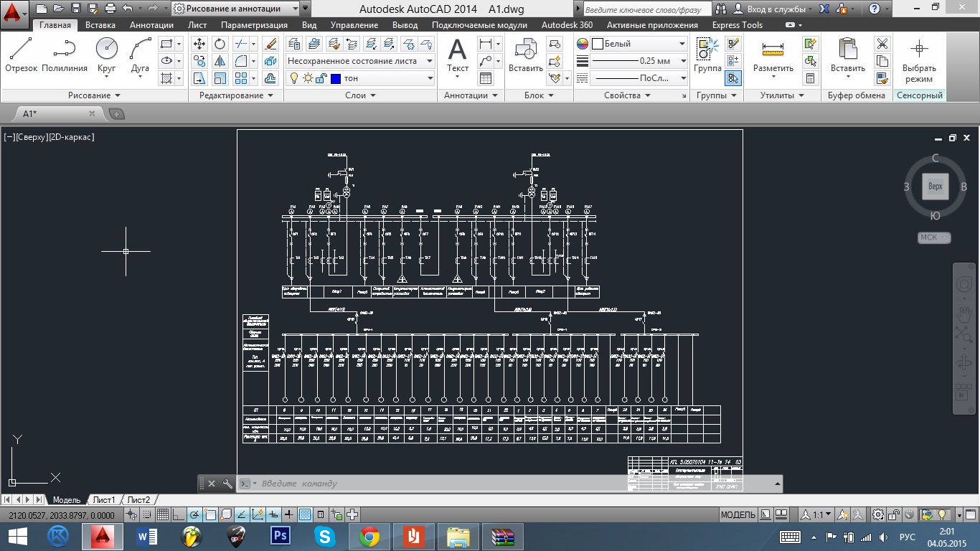Select the Текст text tool
Image resolution: width=980 pixels, height=551 pixels.
(x=457, y=56)
